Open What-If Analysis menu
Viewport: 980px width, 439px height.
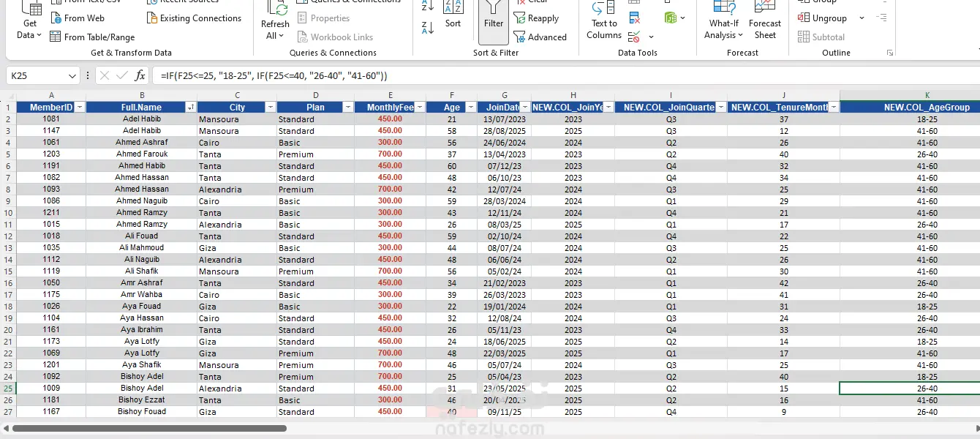724,20
